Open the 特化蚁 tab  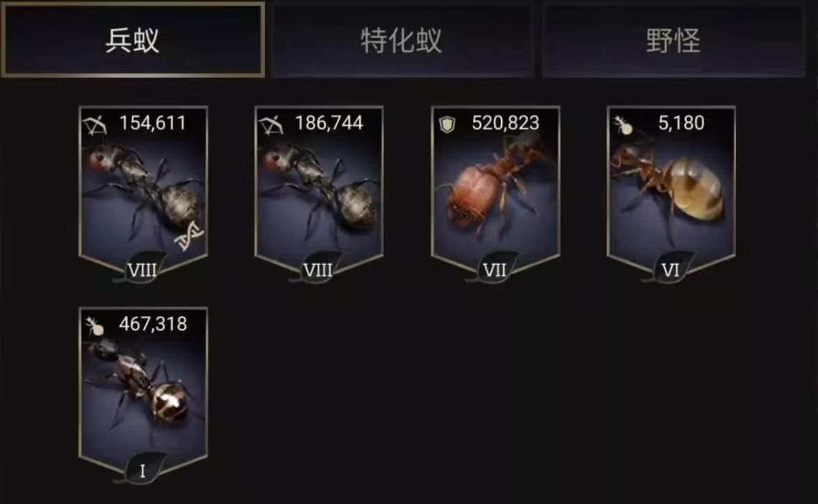402,40
